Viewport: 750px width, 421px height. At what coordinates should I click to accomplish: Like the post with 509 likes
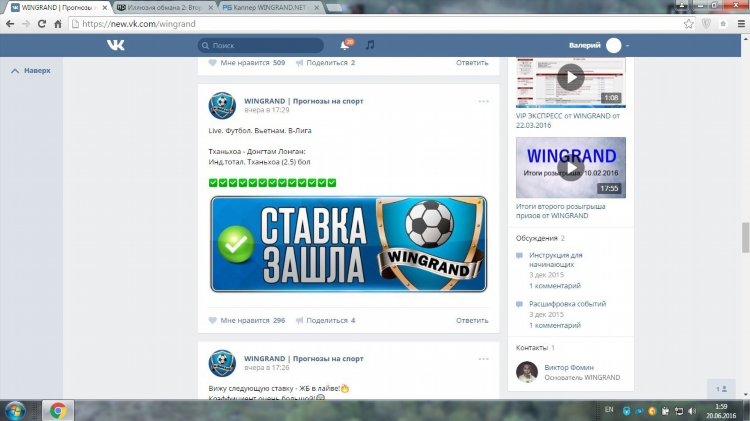[x=213, y=63]
